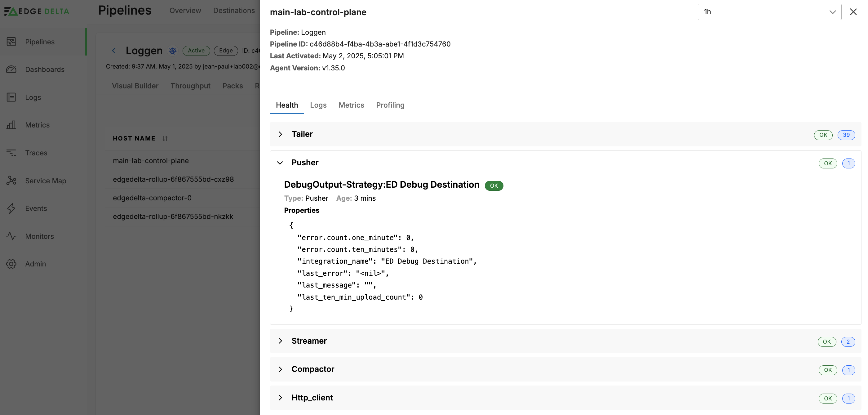Click Streamer OK status badge
Screen dimensions: 868x415
pos(827,341)
